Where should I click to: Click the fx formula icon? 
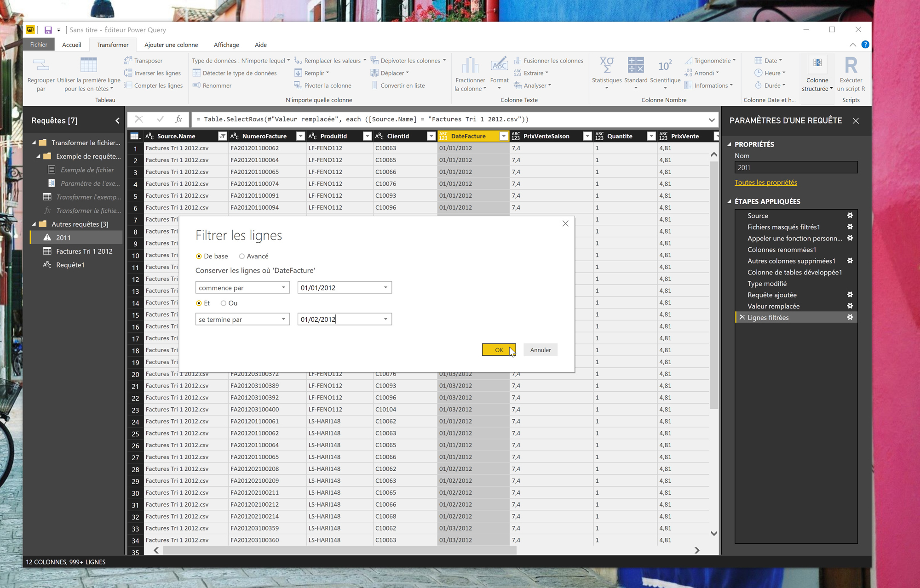(x=179, y=120)
